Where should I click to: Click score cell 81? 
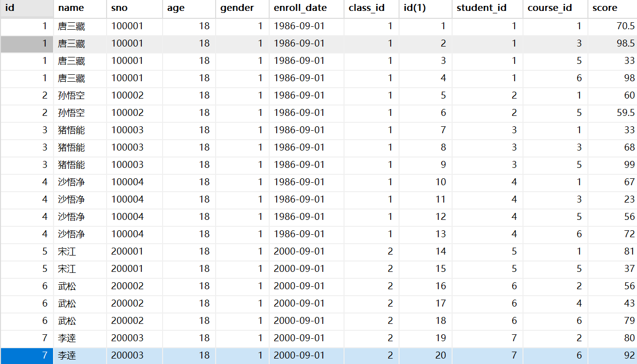click(612, 252)
